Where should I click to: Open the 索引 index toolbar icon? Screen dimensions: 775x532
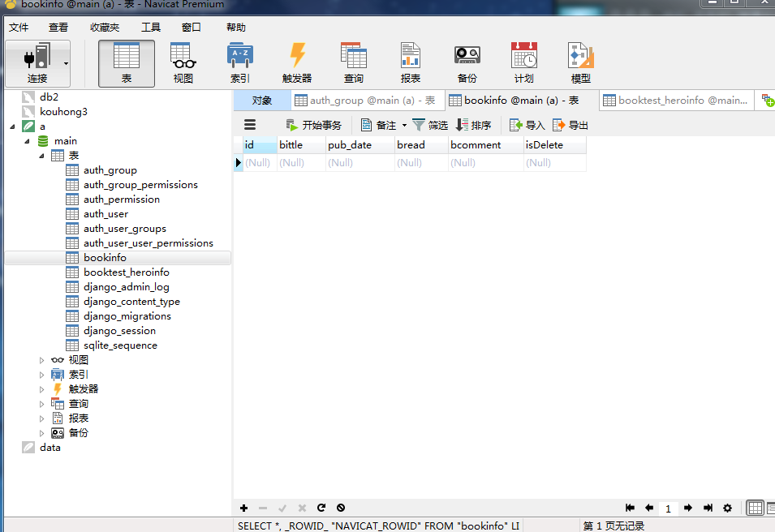tap(240, 63)
